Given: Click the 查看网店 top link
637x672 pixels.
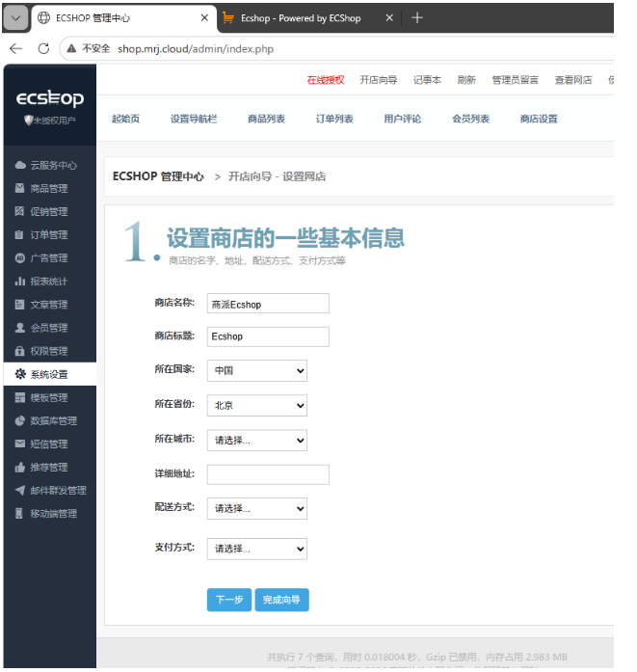Looking at the screenshot, I should [573, 80].
